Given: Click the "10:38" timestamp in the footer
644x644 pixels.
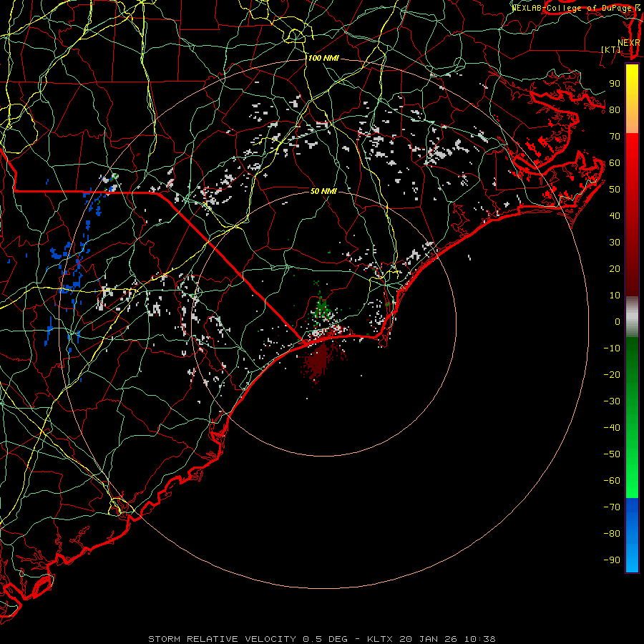Looking at the screenshot, I should [x=480, y=639].
